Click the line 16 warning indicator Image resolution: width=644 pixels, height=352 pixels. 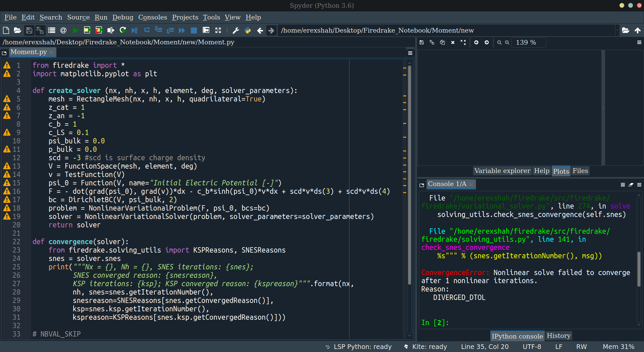coord(7,191)
